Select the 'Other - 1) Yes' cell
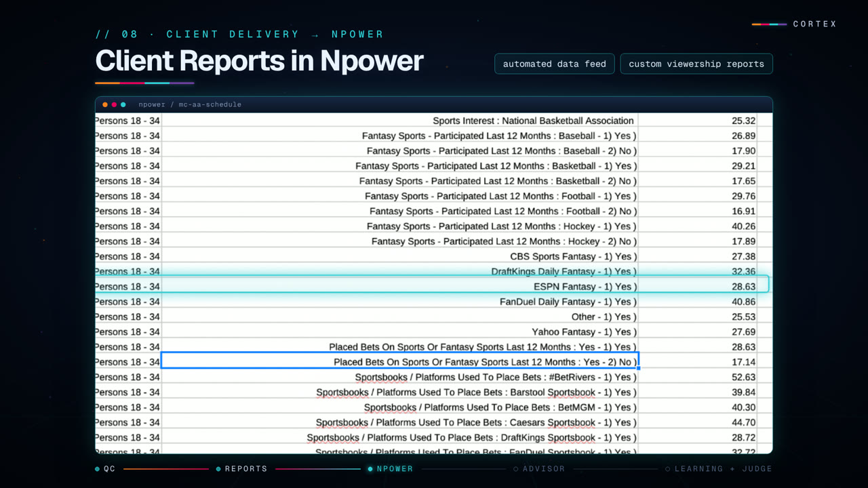The width and height of the screenshot is (868, 488). click(x=400, y=317)
